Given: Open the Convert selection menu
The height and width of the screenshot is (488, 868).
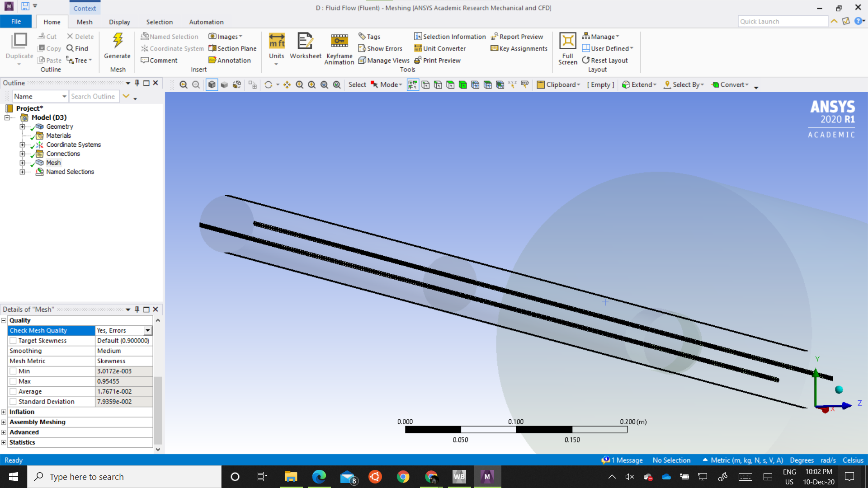Looking at the screenshot, I should [x=730, y=84].
